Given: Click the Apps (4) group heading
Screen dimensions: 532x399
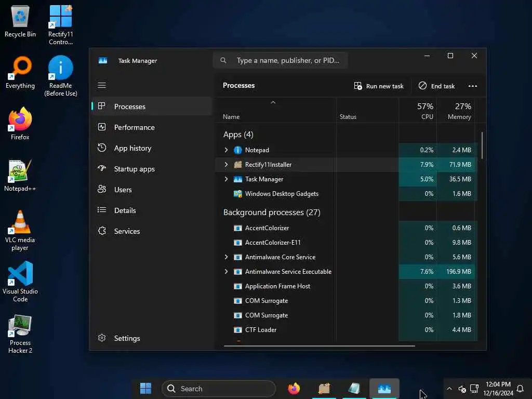Looking at the screenshot, I should click(x=238, y=135).
